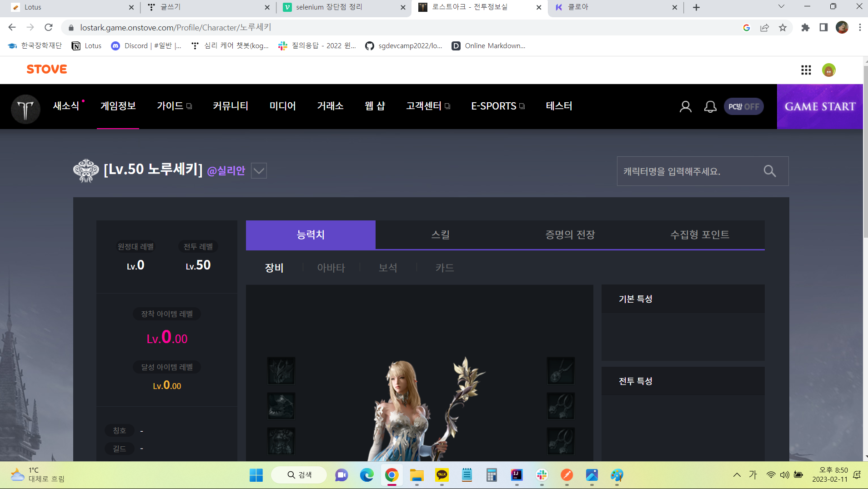Click the chest armor equipment slot
Viewport: 868px width, 489px height.
click(281, 441)
